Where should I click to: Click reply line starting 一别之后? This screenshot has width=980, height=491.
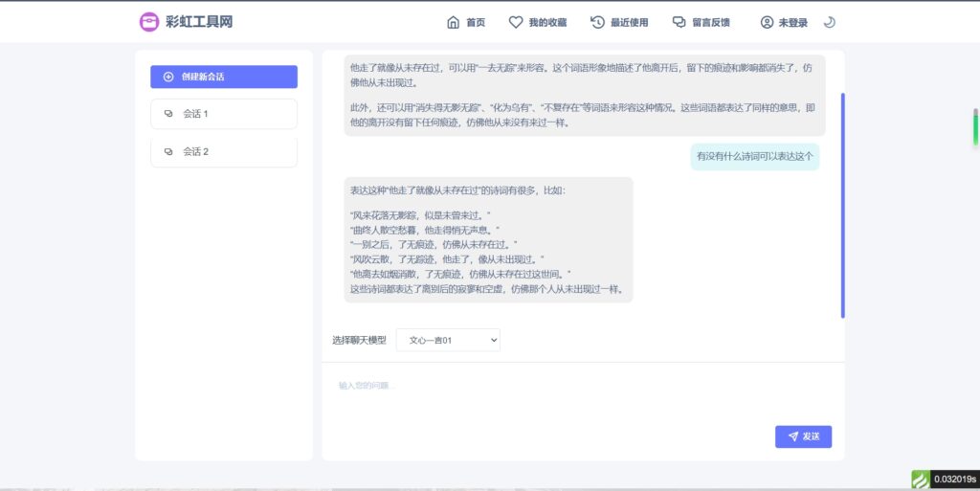(434, 245)
